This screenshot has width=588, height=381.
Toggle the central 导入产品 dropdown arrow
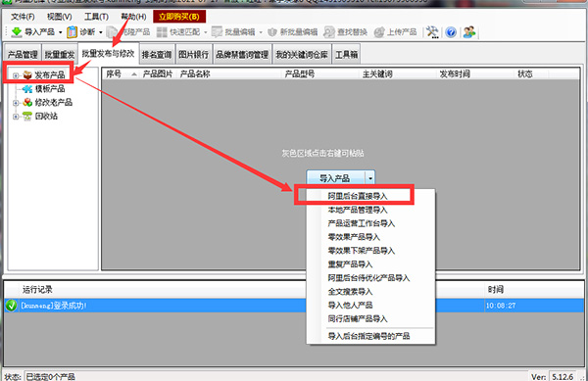pos(370,178)
